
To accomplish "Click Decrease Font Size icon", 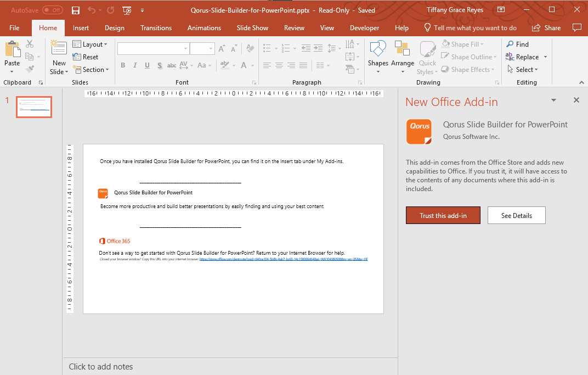I will pyautogui.click(x=234, y=48).
